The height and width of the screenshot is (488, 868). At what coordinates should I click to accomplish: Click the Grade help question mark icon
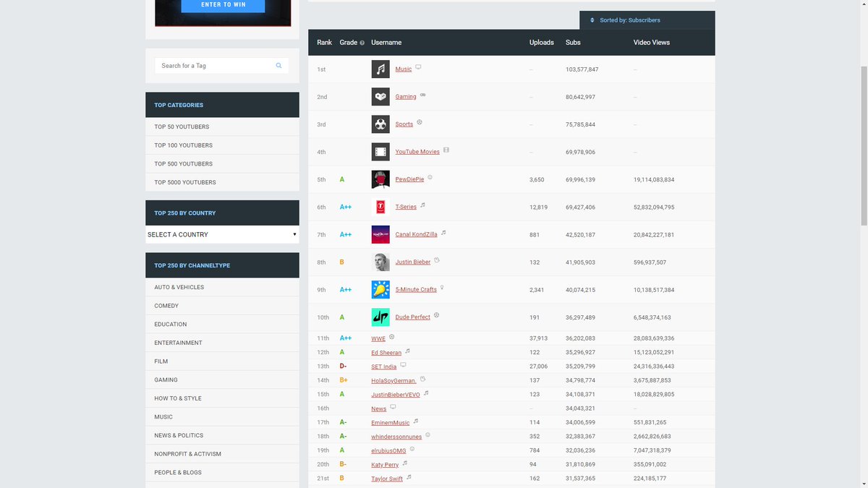pyautogui.click(x=362, y=43)
